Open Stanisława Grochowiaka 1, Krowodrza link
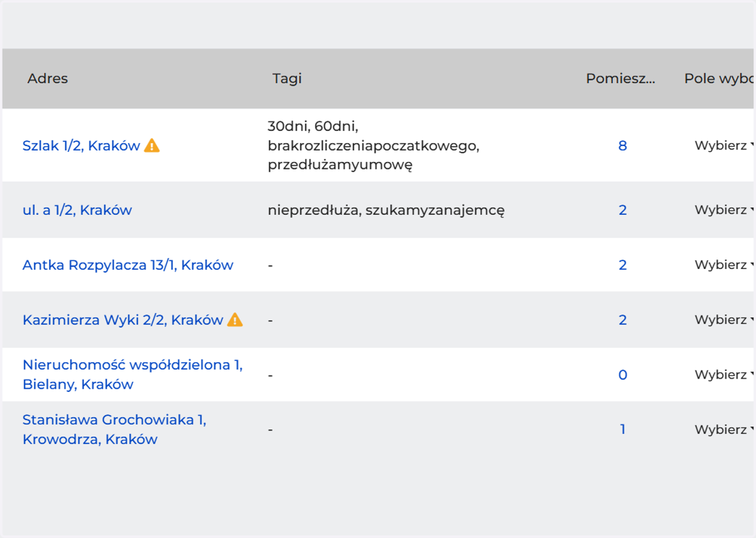The image size is (756, 538). point(115,429)
